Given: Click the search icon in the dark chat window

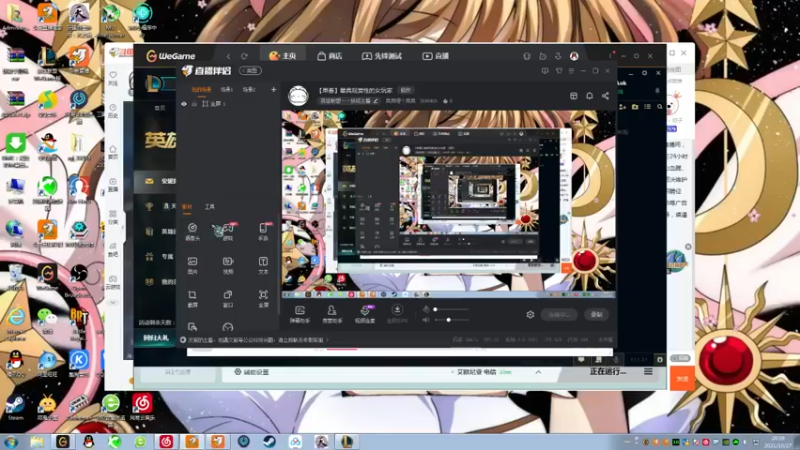Looking at the screenshot, I should tap(660, 107).
